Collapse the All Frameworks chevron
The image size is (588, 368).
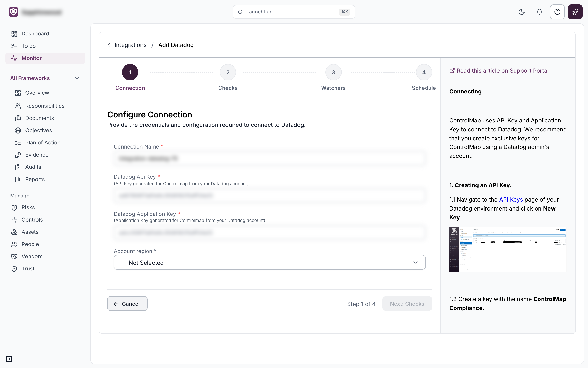(77, 78)
